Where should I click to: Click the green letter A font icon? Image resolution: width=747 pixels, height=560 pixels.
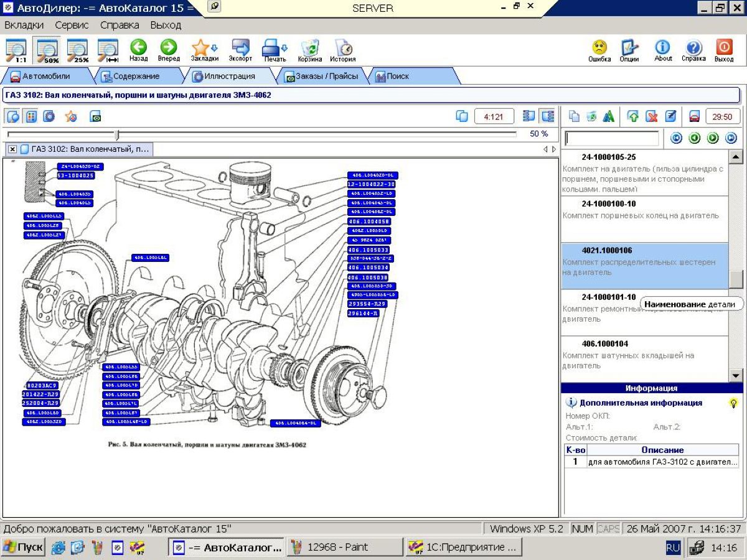pyautogui.click(x=609, y=116)
